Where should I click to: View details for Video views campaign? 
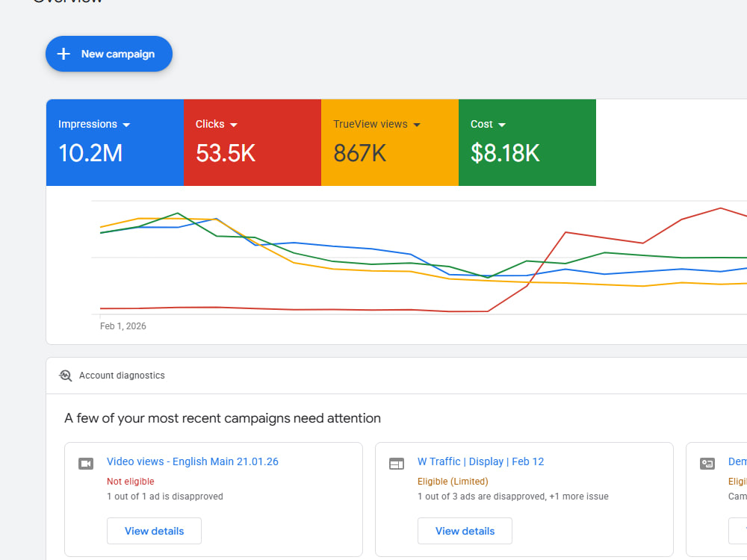[x=155, y=531]
